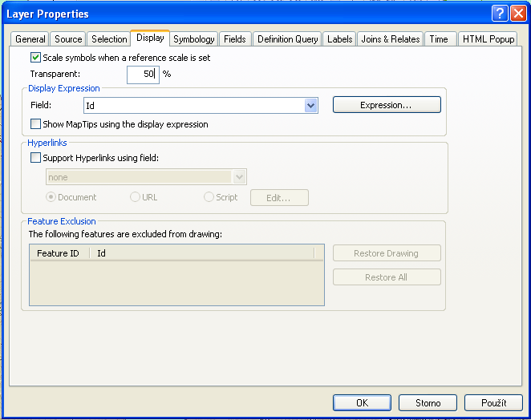Click the Id column header
The width and height of the screenshot is (531, 420).
point(202,253)
